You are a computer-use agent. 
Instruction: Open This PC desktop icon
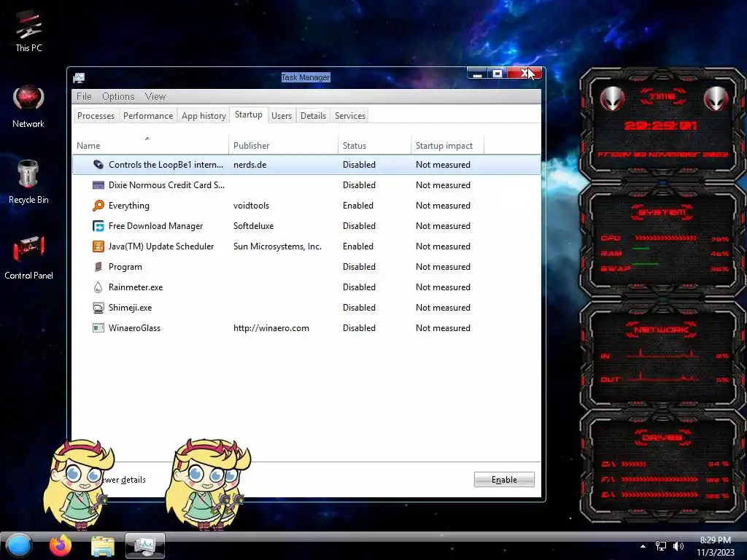28,31
